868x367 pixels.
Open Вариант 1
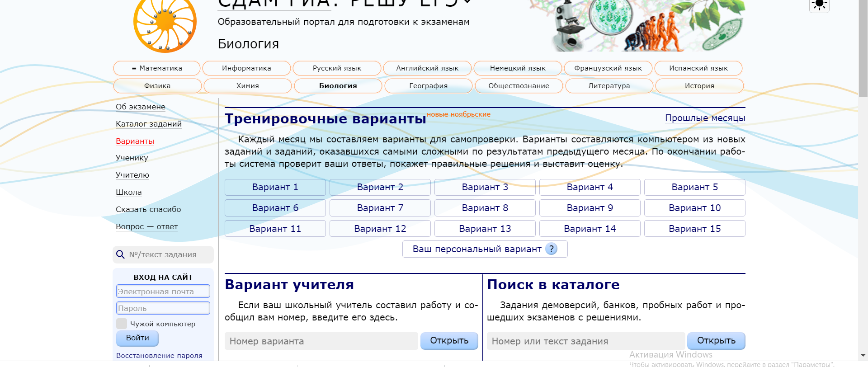point(275,187)
